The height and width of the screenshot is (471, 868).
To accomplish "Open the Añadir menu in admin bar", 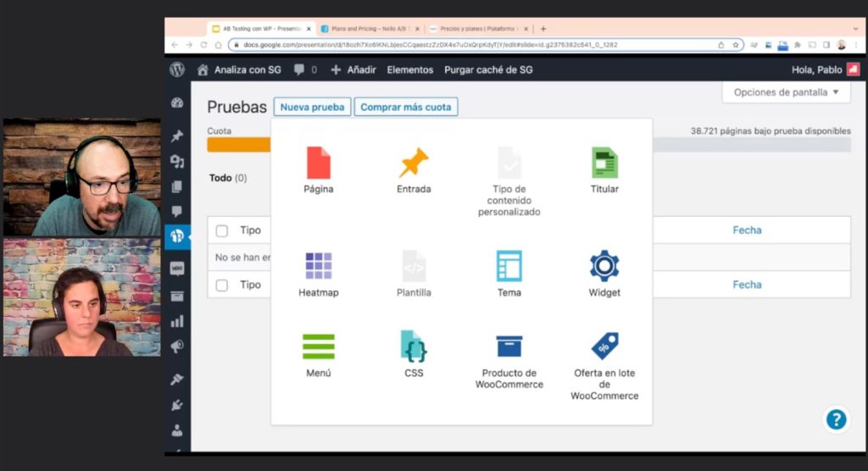I will [x=353, y=70].
